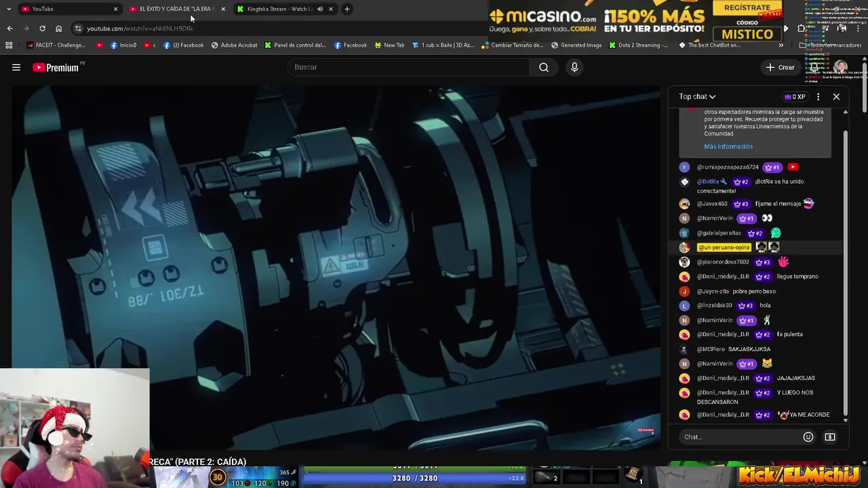Open Dota 2 Streaming bookmark
The height and width of the screenshot is (488, 868).
coord(638,45)
